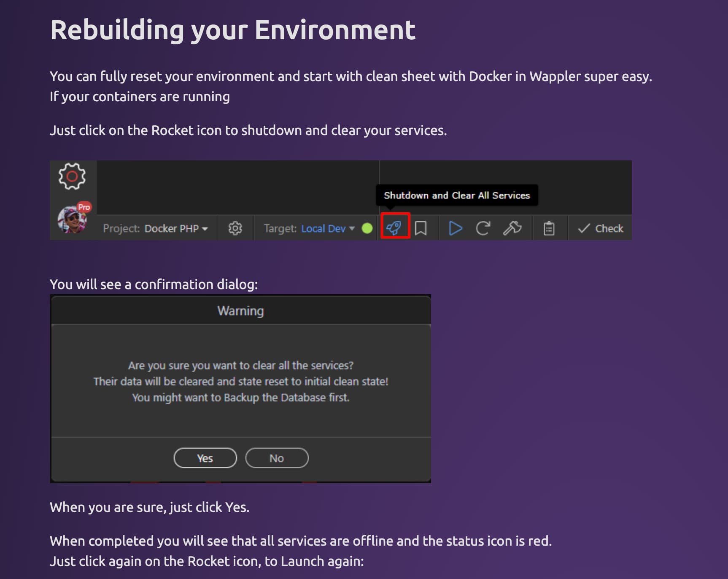Click the large gear icon with red circle
Screen dimensions: 728x579
(72, 176)
